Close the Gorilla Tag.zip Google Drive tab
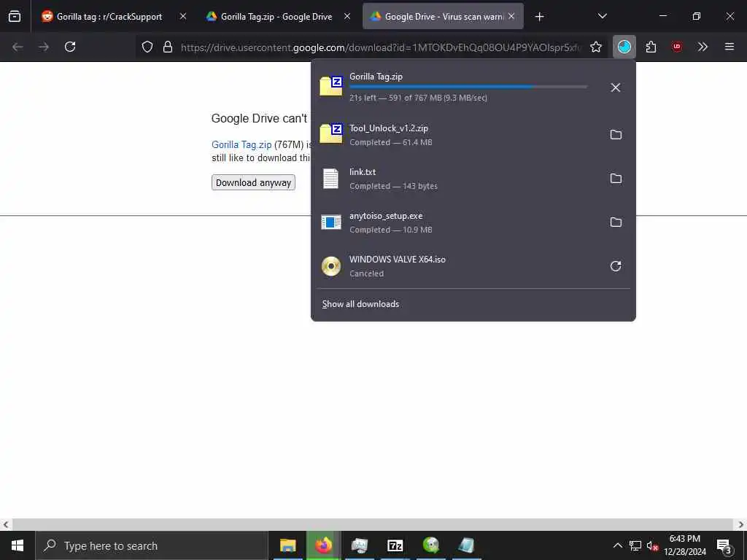The height and width of the screenshot is (560, 747). tap(347, 17)
